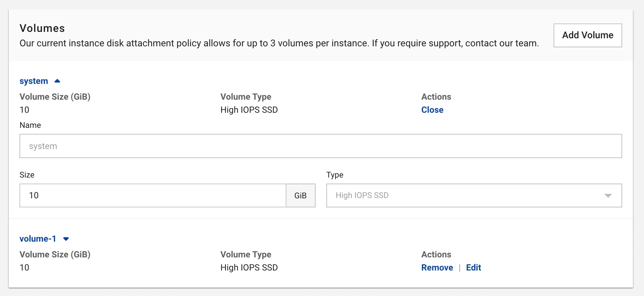
Task: Open the volume-1 name link
Action: pyautogui.click(x=38, y=239)
